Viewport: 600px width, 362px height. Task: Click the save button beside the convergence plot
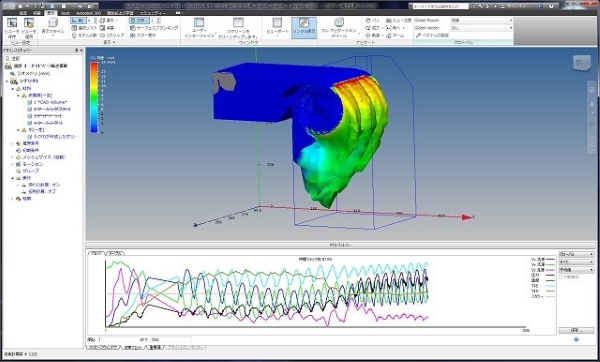point(576,330)
